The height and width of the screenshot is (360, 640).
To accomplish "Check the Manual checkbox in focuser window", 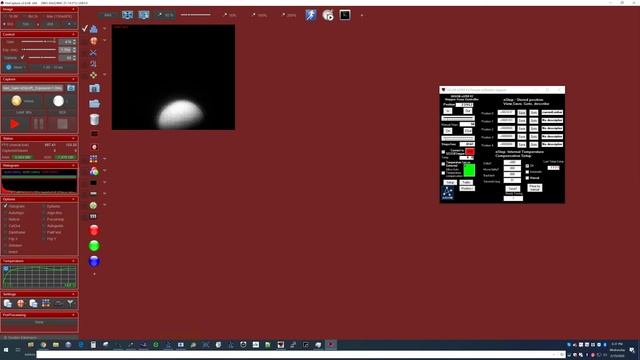I will click(x=527, y=178).
